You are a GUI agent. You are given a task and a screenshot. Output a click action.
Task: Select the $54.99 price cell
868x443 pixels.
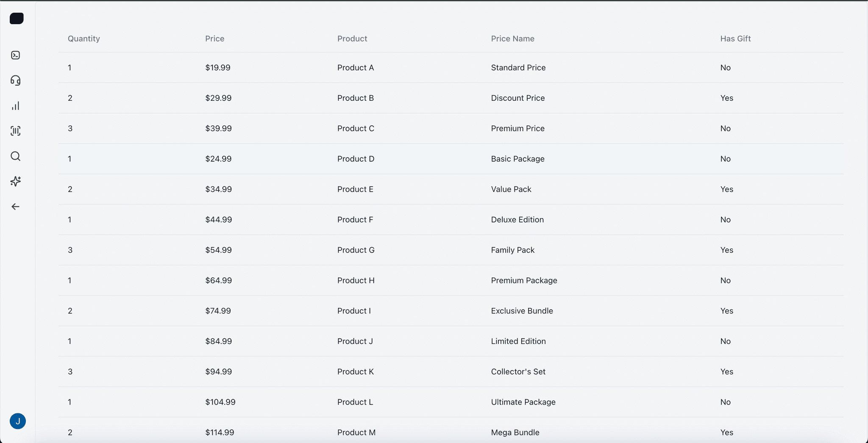coord(219,250)
